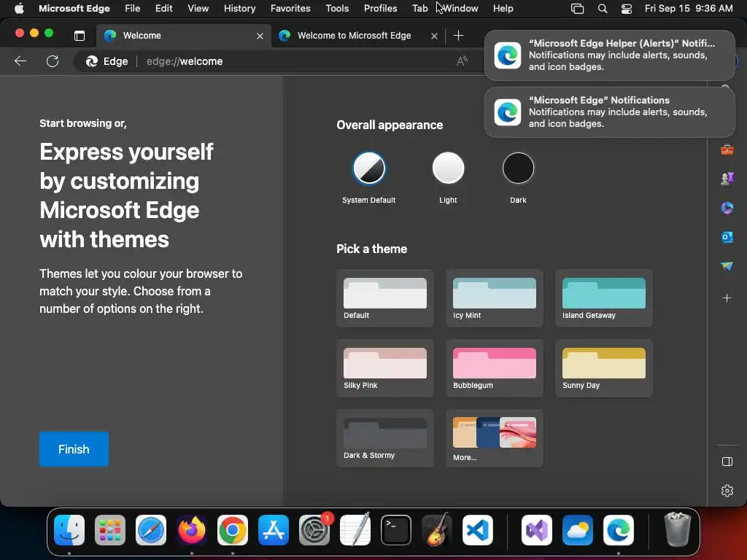Open Control Center in menu bar

tap(627, 8)
